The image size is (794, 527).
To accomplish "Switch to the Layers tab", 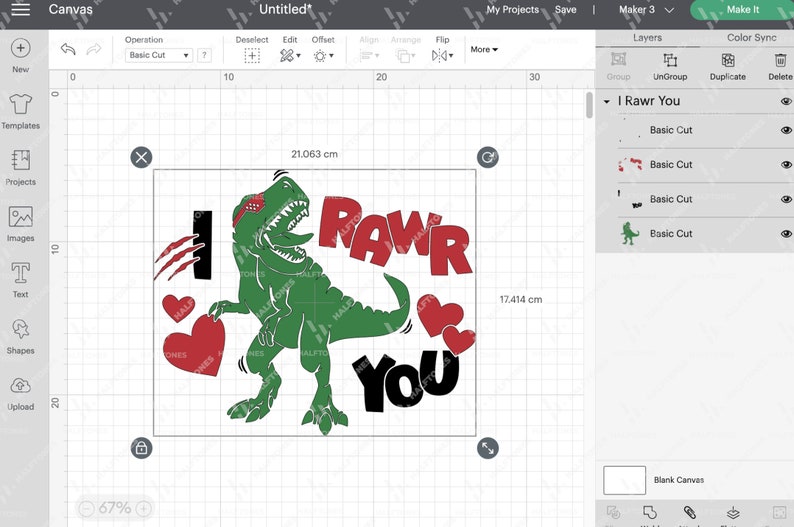I will [647, 37].
